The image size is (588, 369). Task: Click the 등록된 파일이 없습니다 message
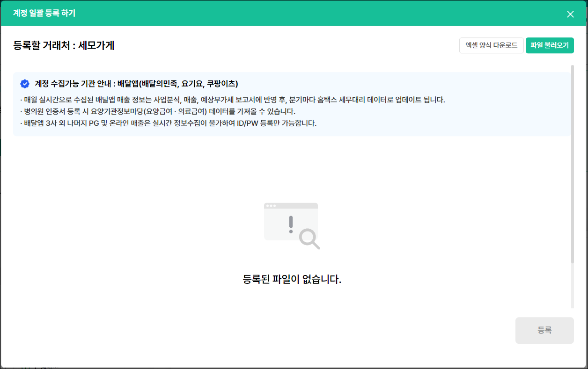(292, 280)
